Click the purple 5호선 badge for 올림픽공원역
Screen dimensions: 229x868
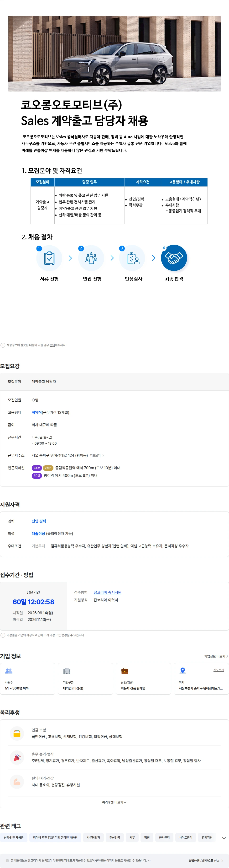37,468
